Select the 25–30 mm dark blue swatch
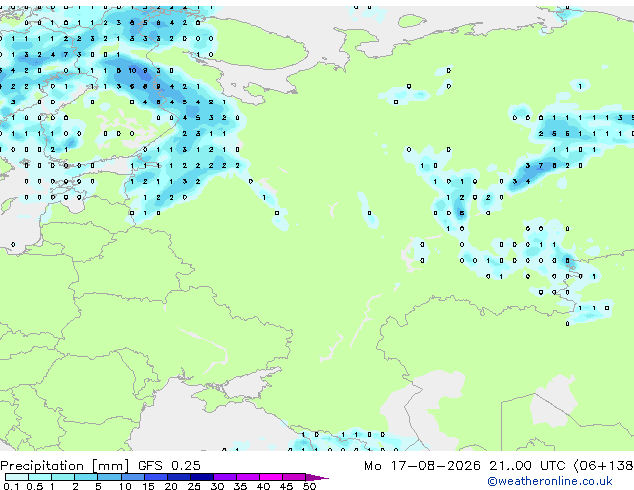The image size is (634, 490). (202, 477)
